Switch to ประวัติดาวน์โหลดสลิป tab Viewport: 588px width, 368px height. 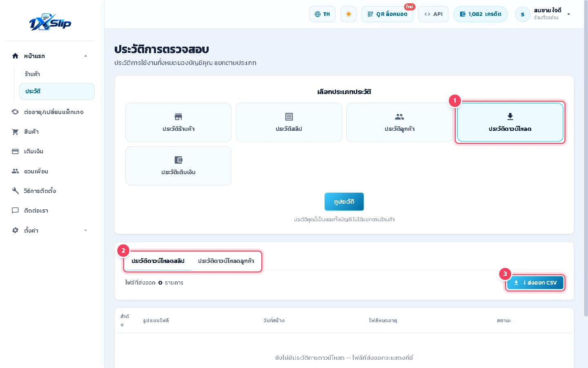click(x=158, y=261)
